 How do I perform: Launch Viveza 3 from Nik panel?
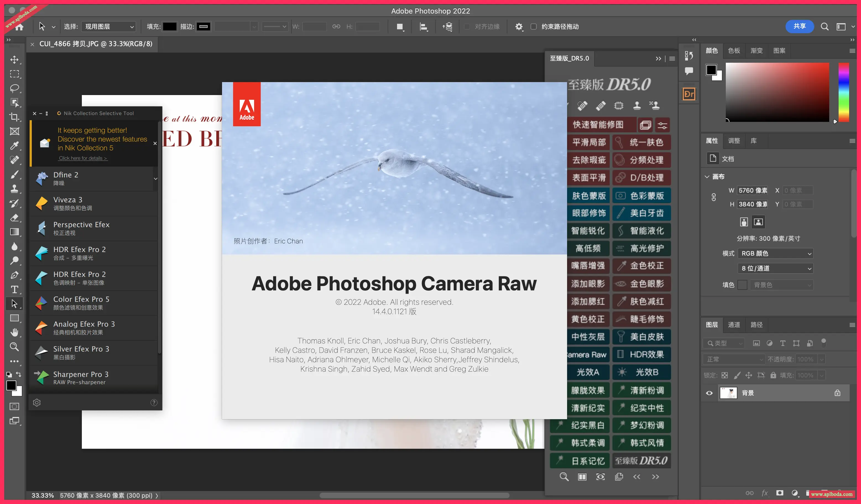94,204
